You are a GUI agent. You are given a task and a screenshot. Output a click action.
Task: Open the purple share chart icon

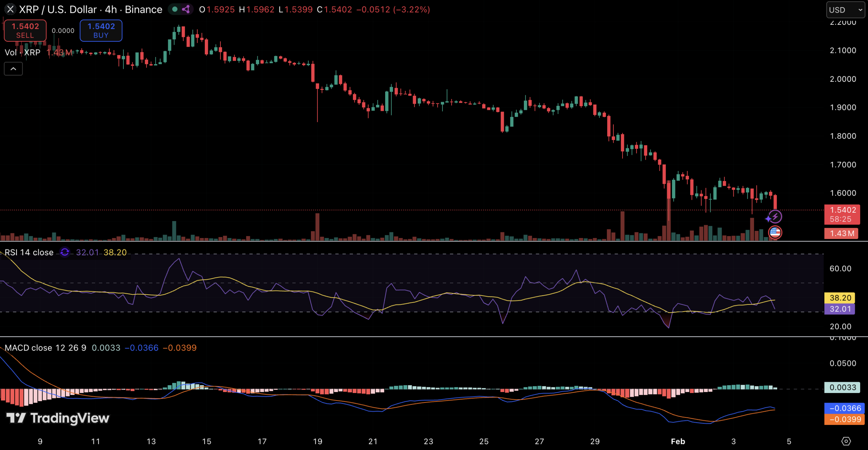pyautogui.click(x=185, y=9)
